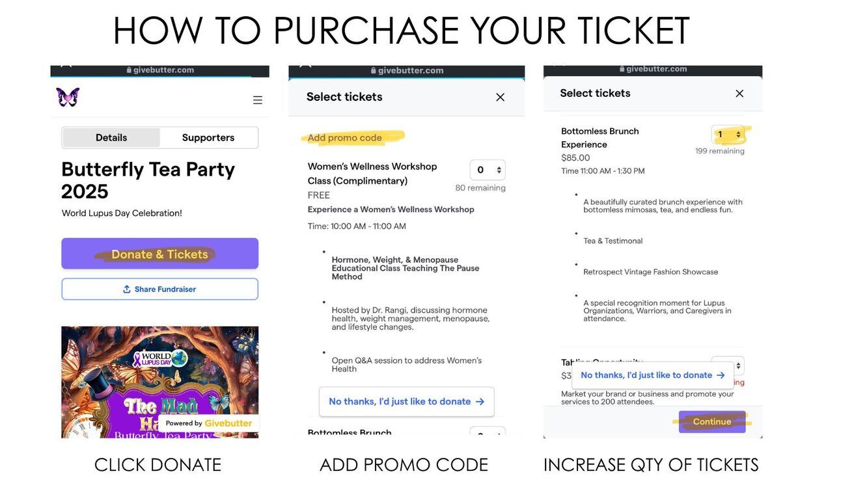The image size is (841, 504).
Task: Open partially visible Bottomless Brunch quantity selector
Action: point(488,434)
